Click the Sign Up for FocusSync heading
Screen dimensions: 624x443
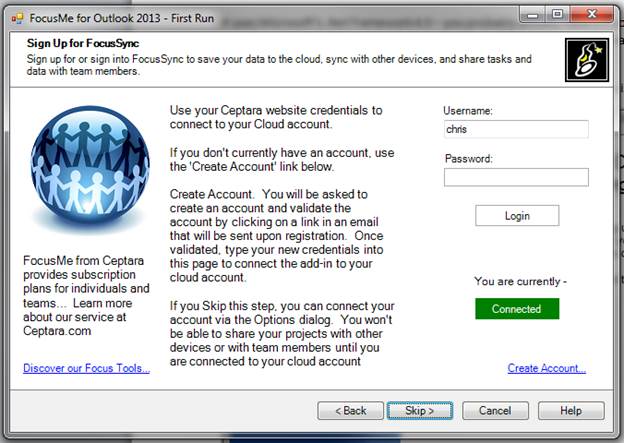pos(83,43)
